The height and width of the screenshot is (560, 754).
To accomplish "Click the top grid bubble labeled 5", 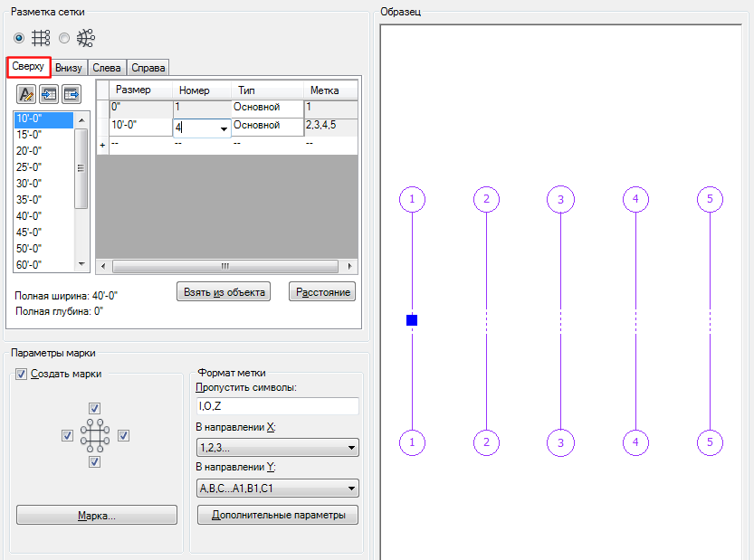I will point(710,199).
